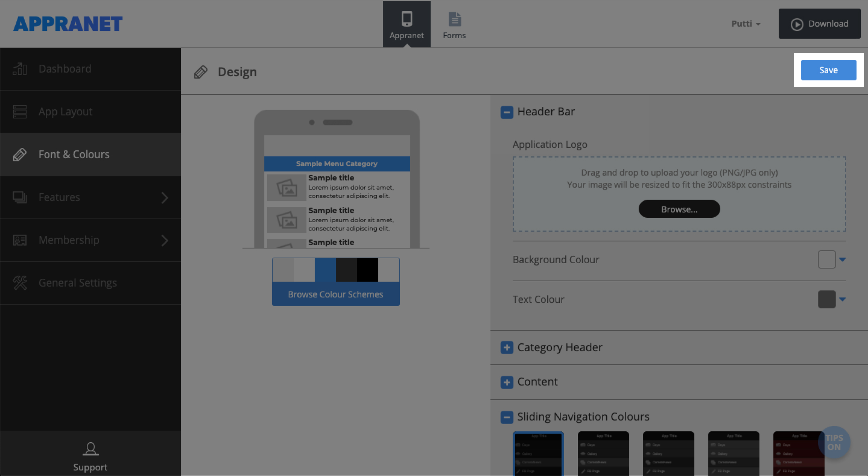Click the Design pencil icon

click(x=201, y=72)
